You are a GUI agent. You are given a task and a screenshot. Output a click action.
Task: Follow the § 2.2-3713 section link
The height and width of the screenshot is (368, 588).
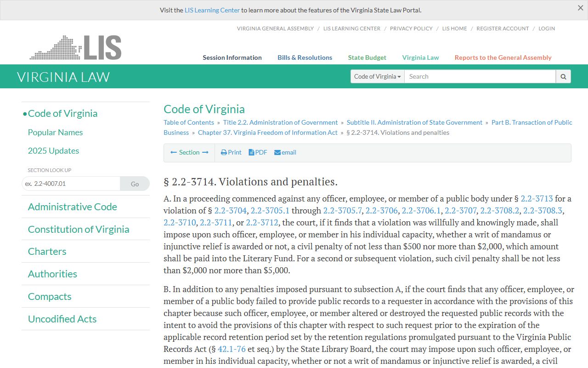(x=537, y=199)
